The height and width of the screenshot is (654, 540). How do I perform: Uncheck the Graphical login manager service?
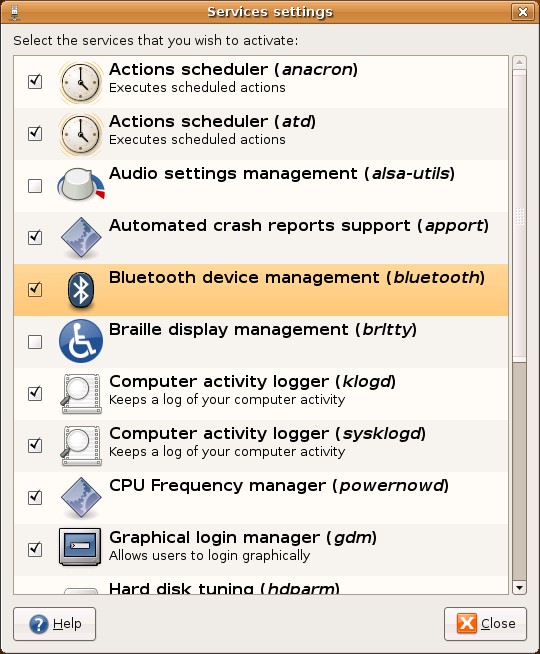pos(35,549)
